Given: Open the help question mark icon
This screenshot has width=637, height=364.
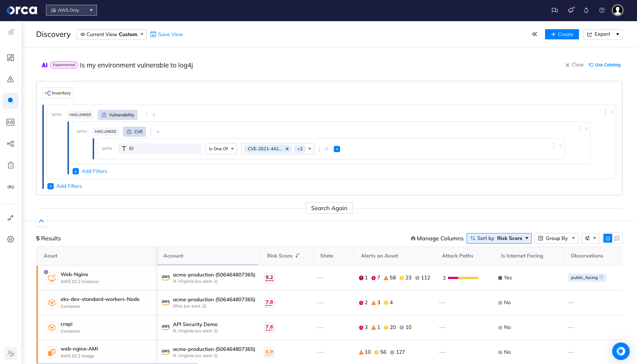Looking at the screenshot, I should pos(602,10).
